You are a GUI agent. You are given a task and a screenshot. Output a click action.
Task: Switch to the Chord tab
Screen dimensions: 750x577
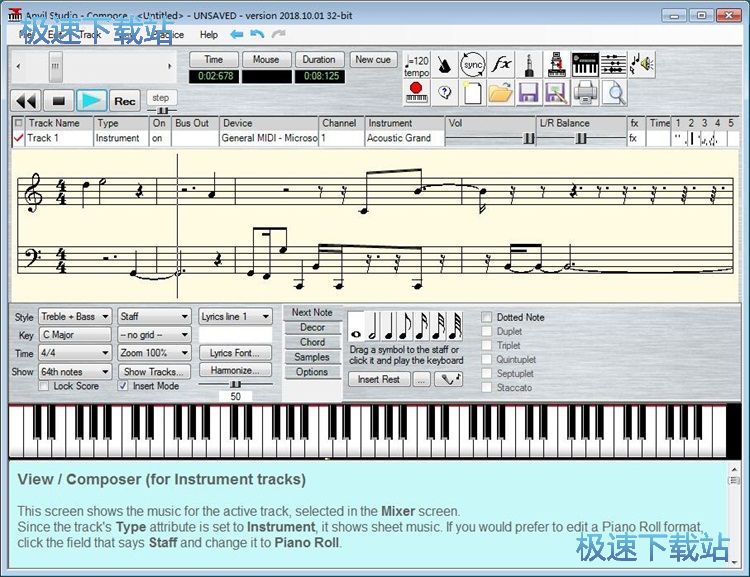[x=312, y=342]
